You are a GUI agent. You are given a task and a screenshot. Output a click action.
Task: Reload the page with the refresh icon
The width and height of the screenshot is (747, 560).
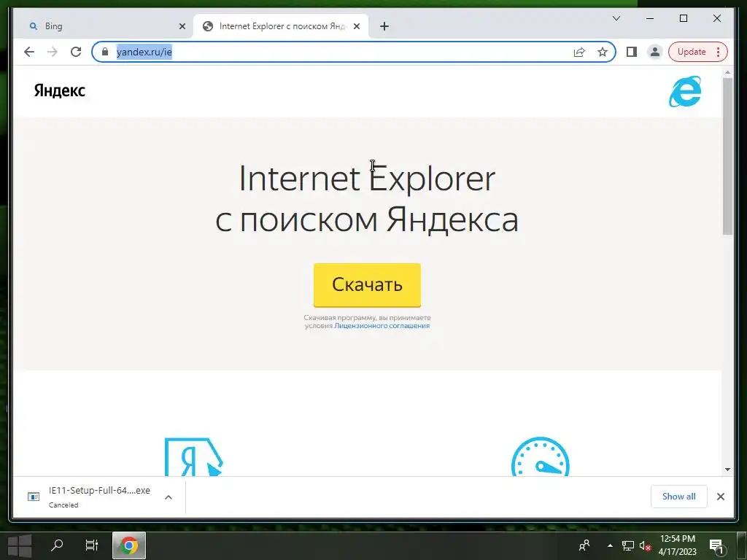point(76,52)
